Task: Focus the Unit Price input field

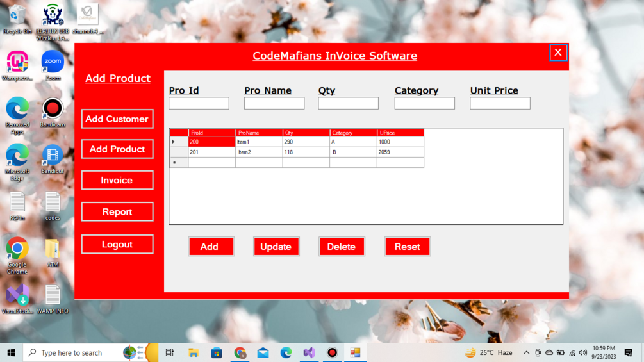Action: (500, 103)
